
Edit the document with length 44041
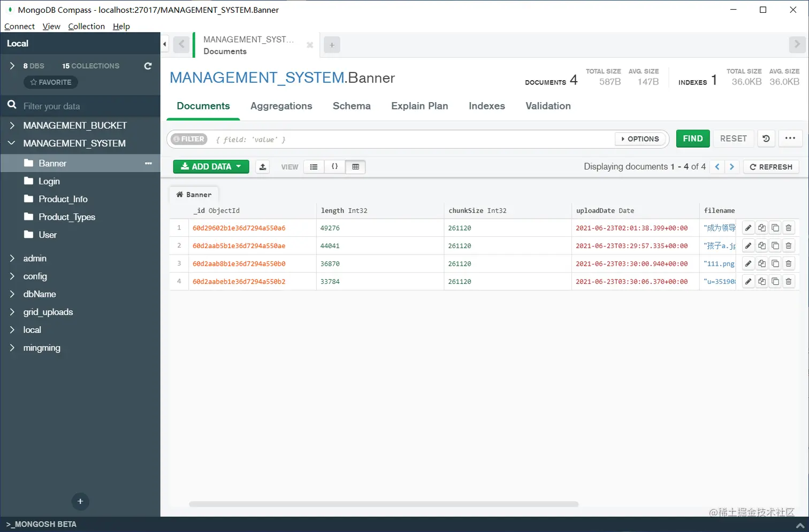749,246
